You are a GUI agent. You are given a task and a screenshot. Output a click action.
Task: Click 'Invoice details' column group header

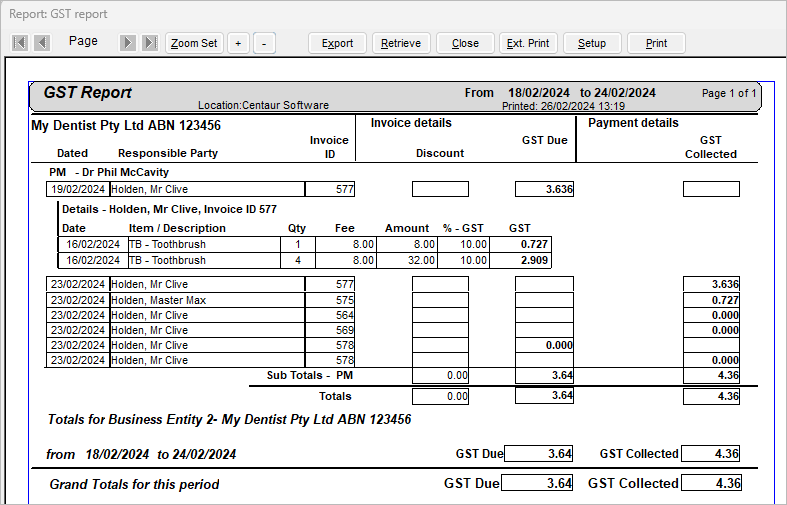411,123
